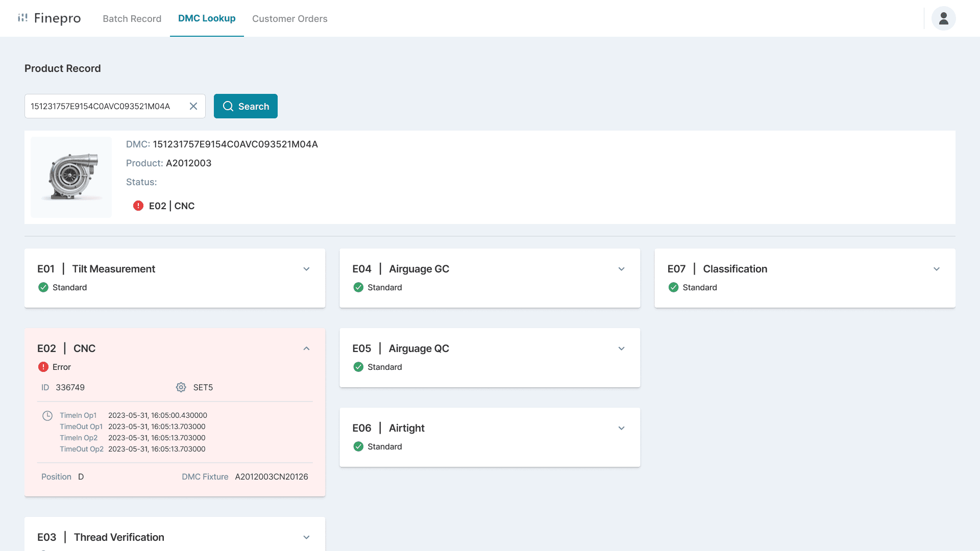This screenshot has width=980, height=551.
Task: Click the red error icon beside E02 | CNC status
Action: tap(138, 206)
